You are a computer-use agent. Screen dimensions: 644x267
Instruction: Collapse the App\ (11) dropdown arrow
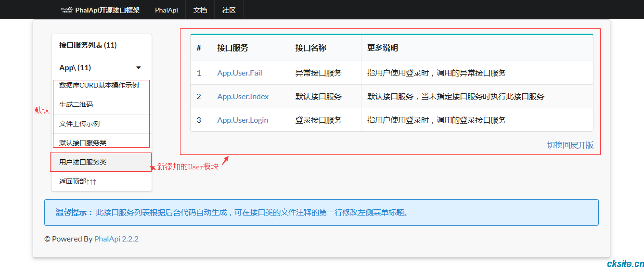pos(139,68)
